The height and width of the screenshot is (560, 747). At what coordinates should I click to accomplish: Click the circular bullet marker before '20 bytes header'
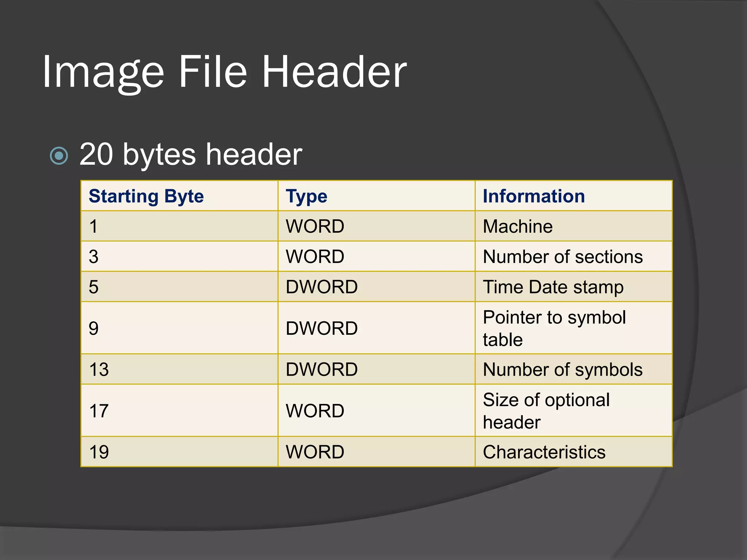[59, 156]
